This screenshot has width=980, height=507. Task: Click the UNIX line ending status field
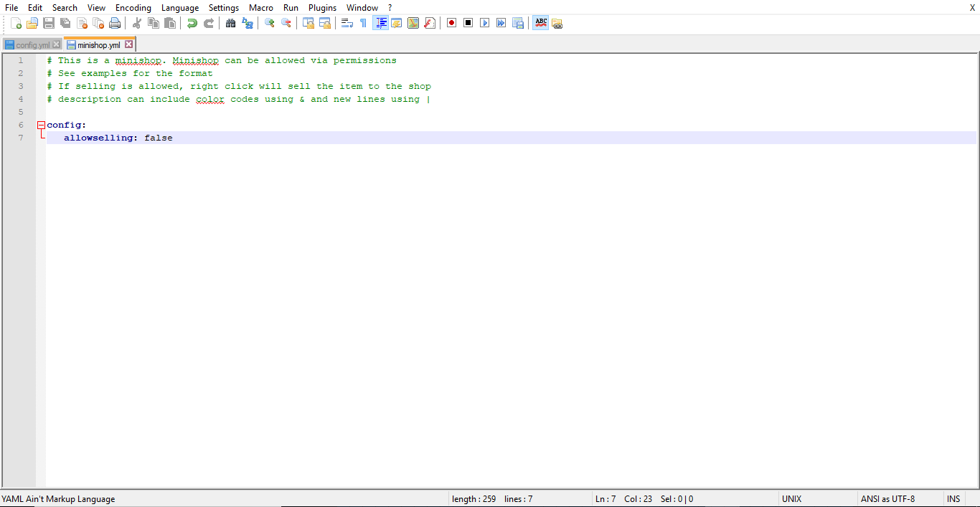tap(792, 499)
